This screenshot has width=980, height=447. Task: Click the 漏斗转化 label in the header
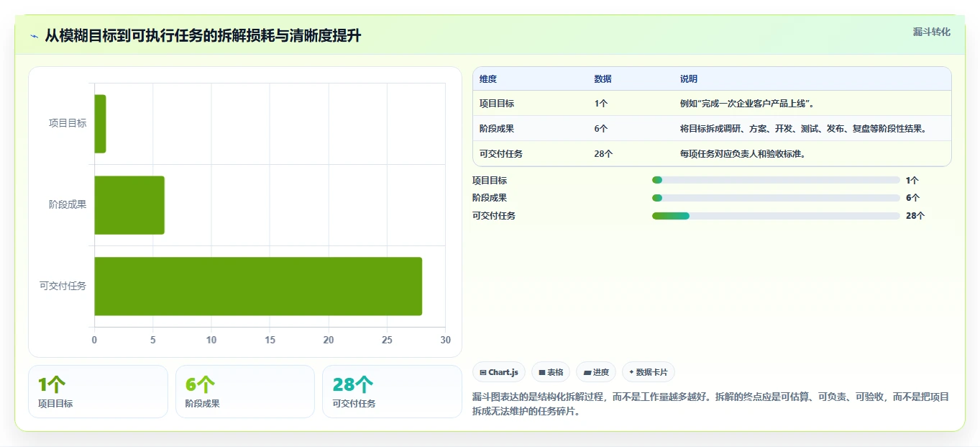[x=932, y=32]
